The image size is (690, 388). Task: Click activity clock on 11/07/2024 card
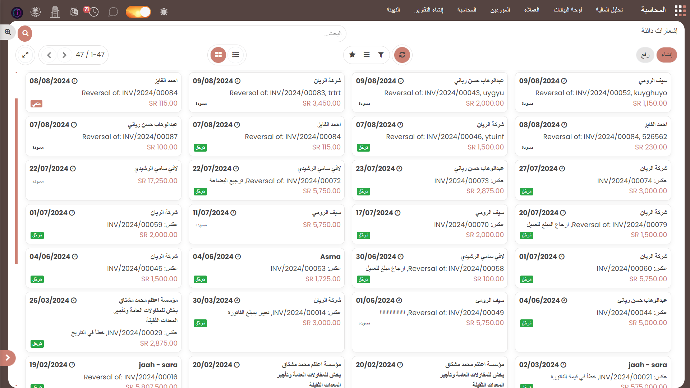tap(233, 213)
